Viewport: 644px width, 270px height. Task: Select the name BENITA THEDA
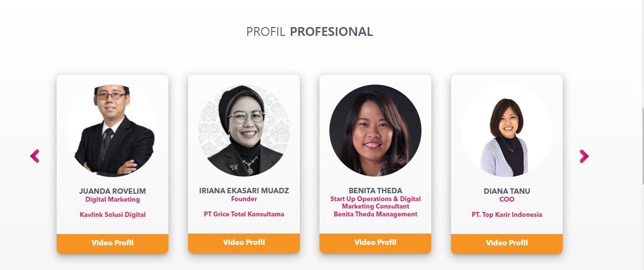pos(375,190)
